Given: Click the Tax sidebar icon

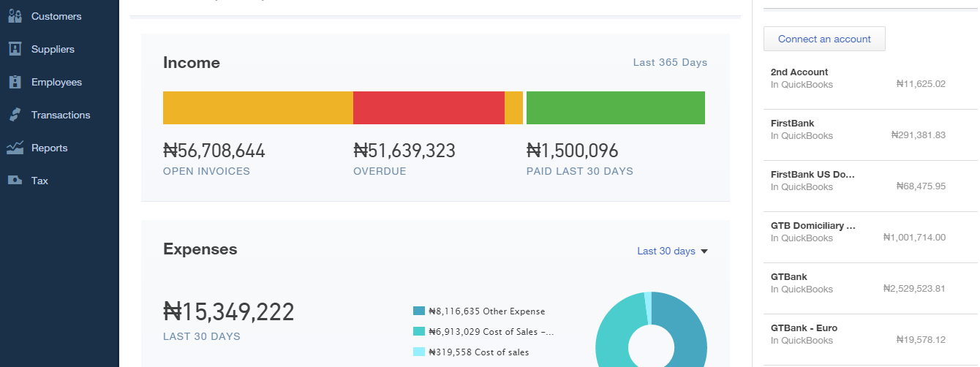Looking at the screenshot, I should click(x=15, y=181).
